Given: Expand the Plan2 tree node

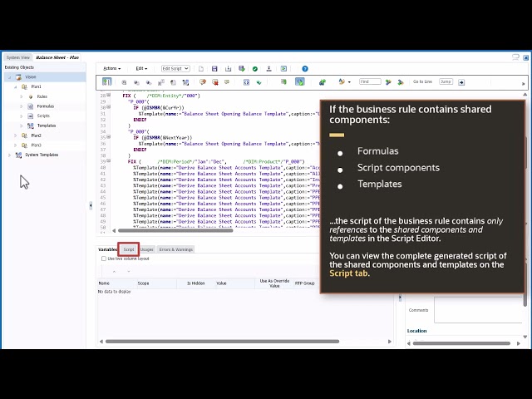Looking at the screenshot, I should coord(15,135).
